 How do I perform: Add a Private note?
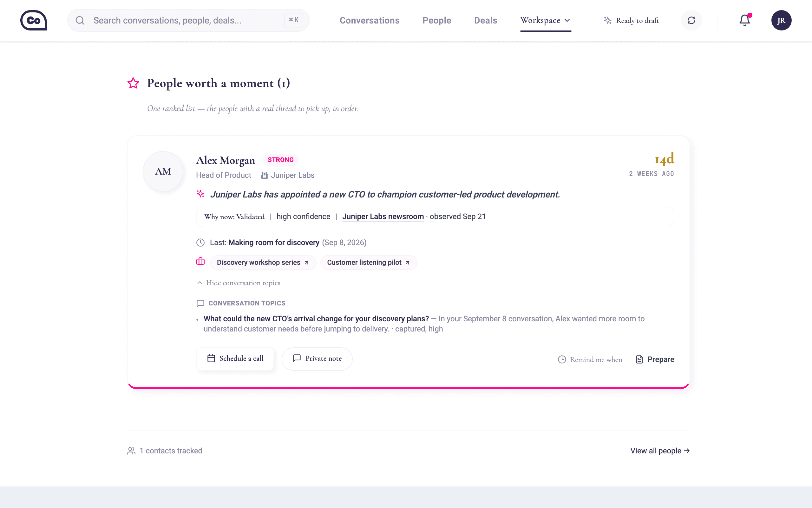pyautogui.click(x=317, y=359)
